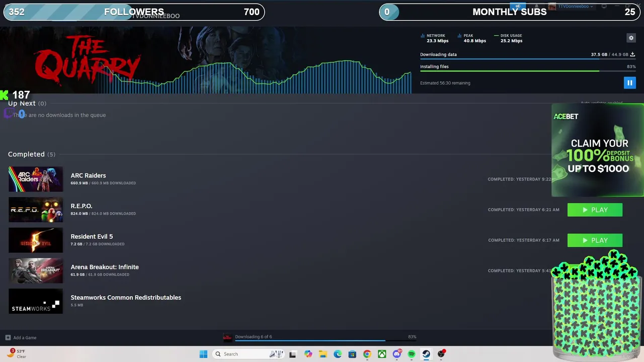This screenshot has height=362, width=644.
Task: Click the Downloading data progress bar
Action: [527, 59]
